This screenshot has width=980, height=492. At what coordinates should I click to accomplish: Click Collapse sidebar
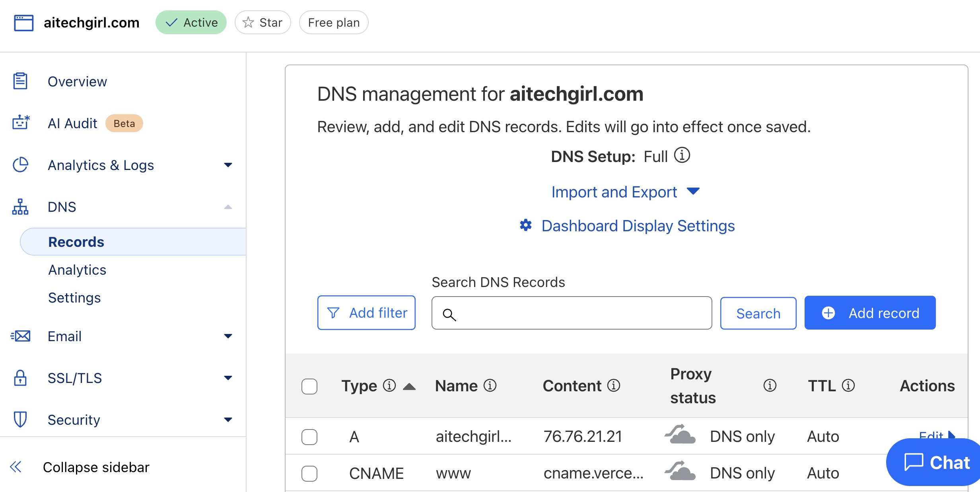(96, 467)
